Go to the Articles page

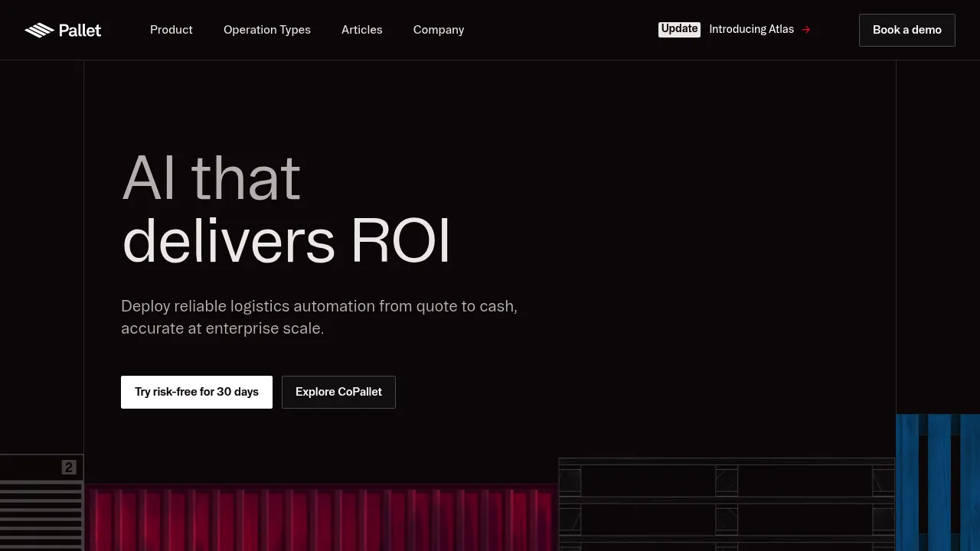point(362,30)
